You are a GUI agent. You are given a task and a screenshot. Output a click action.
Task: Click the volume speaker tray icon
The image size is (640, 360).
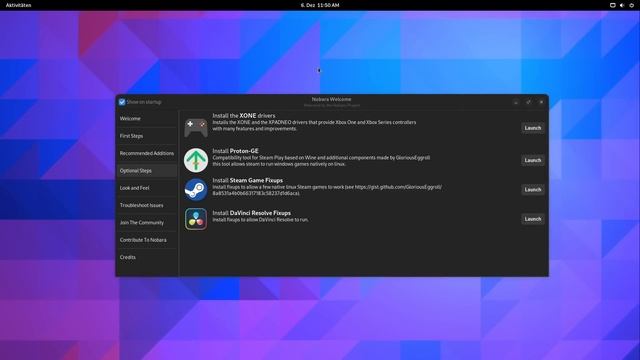pyautogui.click(x=622, y=5)
